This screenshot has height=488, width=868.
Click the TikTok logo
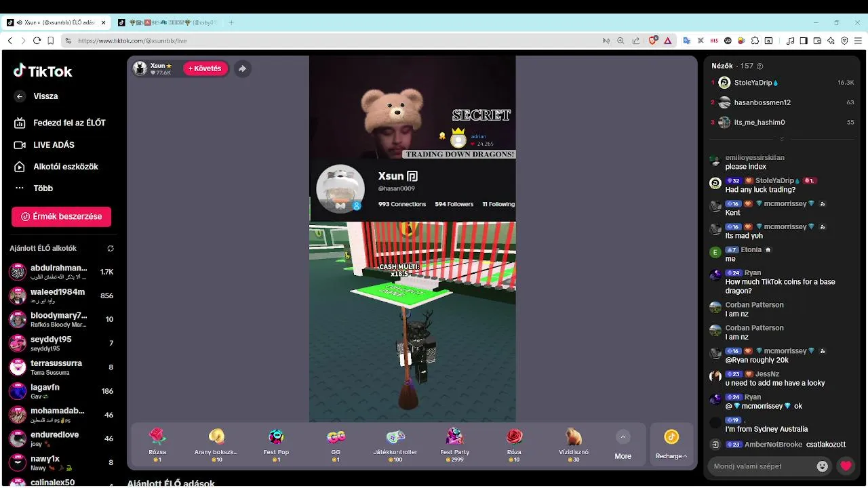click(43, 71)
